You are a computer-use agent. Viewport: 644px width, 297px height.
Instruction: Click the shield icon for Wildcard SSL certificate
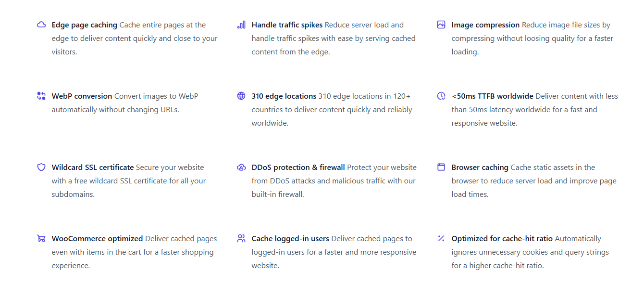pyautogui.click(x=41, y=167)
